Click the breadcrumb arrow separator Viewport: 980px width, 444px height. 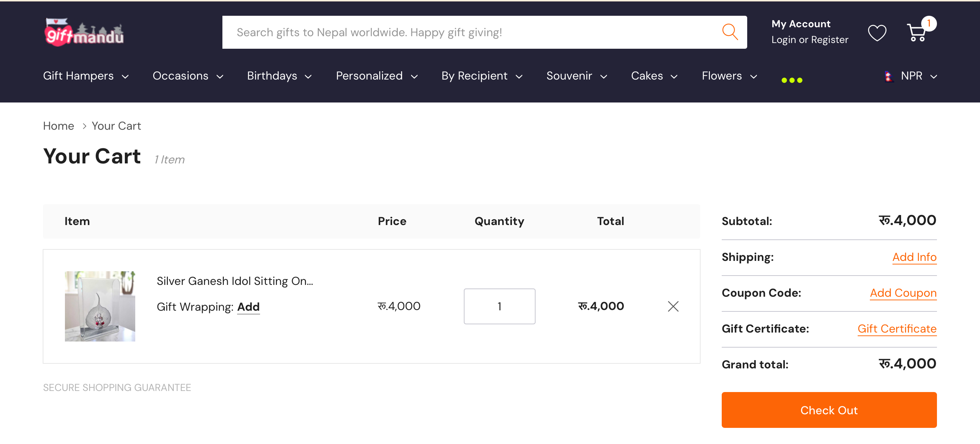[84, 126]
